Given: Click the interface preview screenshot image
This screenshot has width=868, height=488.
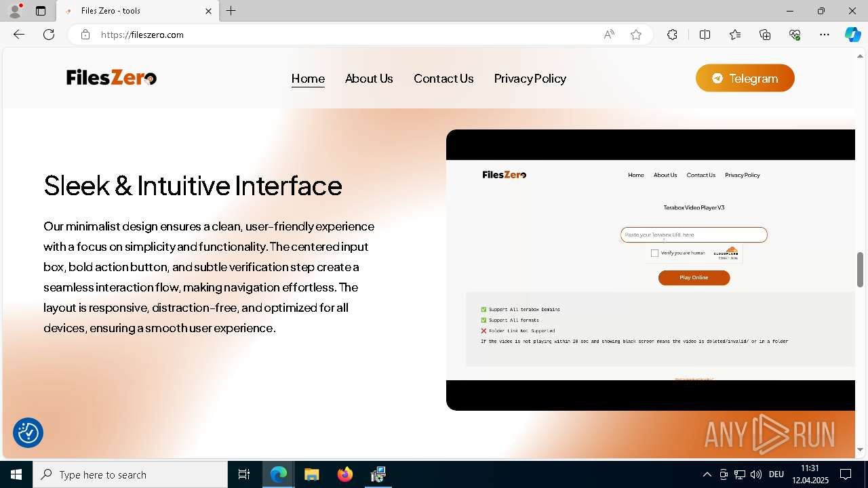Looking at the screenshot, I should pos(650,270).
